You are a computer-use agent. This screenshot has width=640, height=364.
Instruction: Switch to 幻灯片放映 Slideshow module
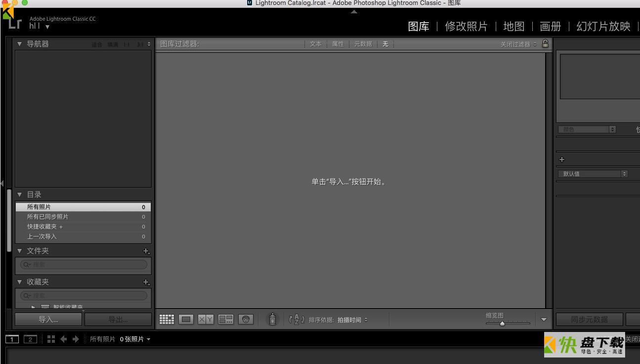point(603,26)
